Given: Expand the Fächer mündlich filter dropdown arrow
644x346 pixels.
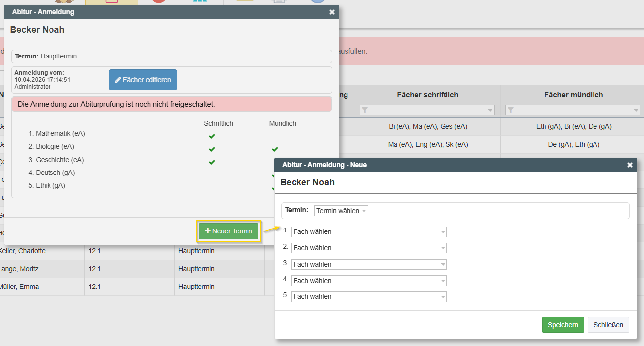Looking at the screenshot, I should point(636,110).
